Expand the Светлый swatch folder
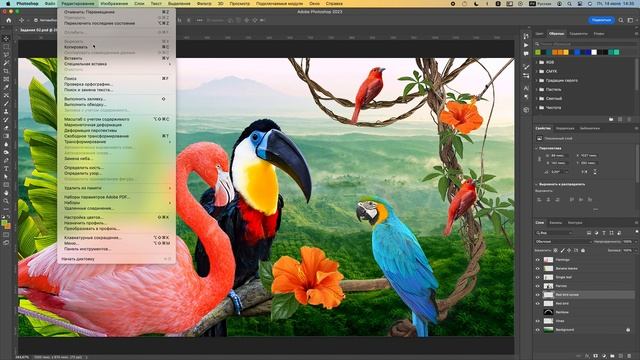 (x=537, y=98)
